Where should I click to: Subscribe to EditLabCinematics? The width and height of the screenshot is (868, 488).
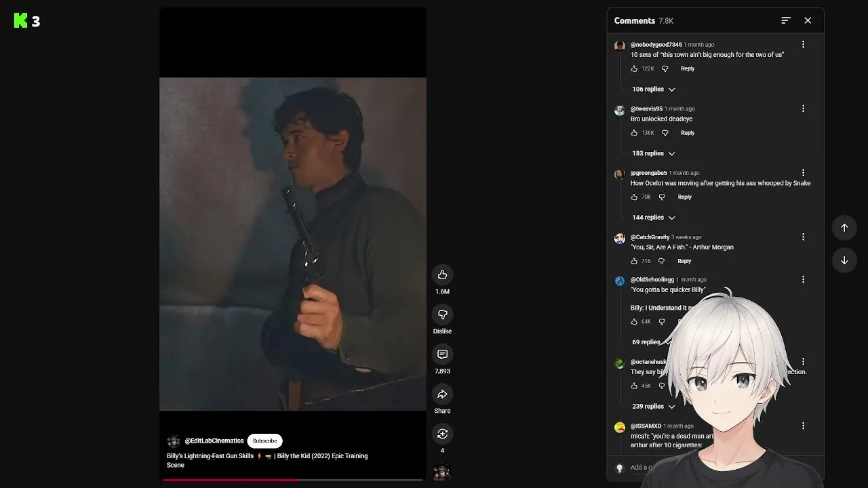click(264, 441)
